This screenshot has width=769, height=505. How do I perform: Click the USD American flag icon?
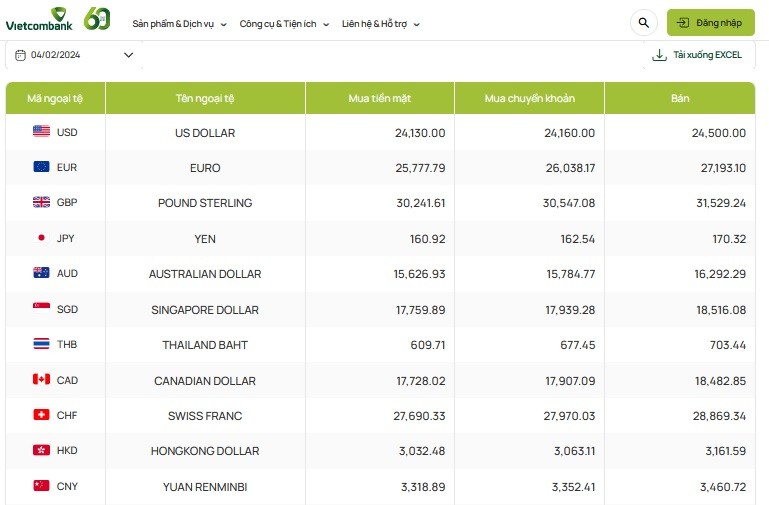(x=41, y=132)
